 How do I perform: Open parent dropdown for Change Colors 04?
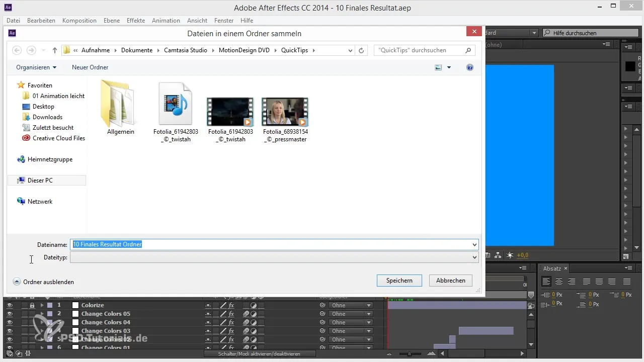click(351, 322)
